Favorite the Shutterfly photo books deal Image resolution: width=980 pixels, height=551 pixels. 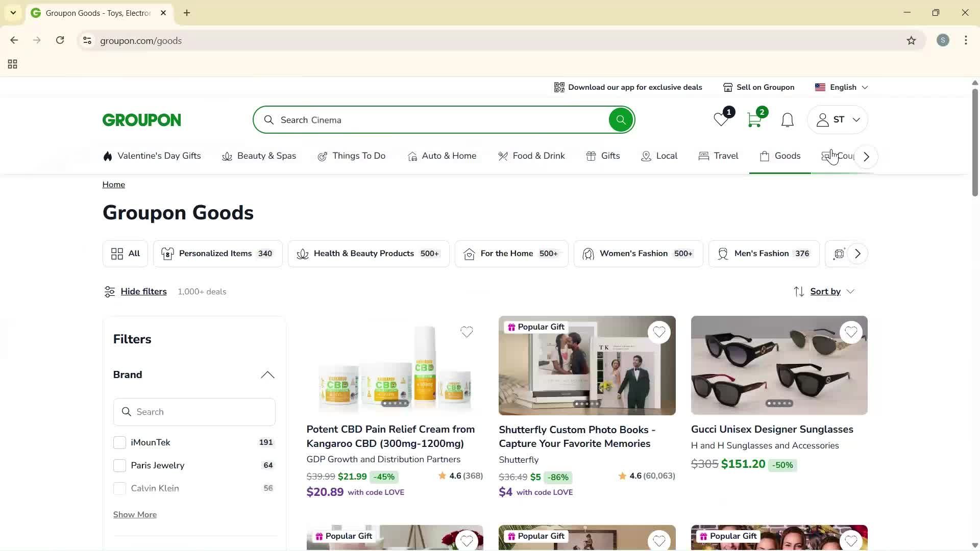[x=659, y=332]
